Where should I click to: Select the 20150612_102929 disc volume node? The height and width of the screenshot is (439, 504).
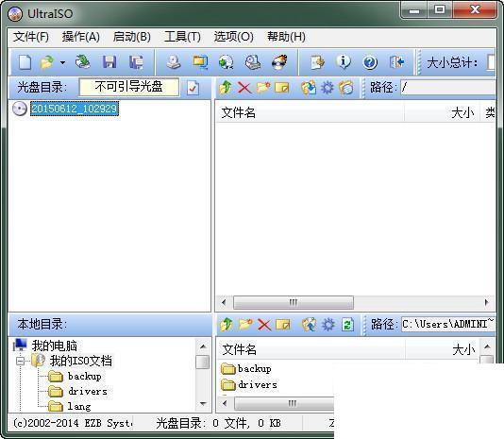click(75, 109)
